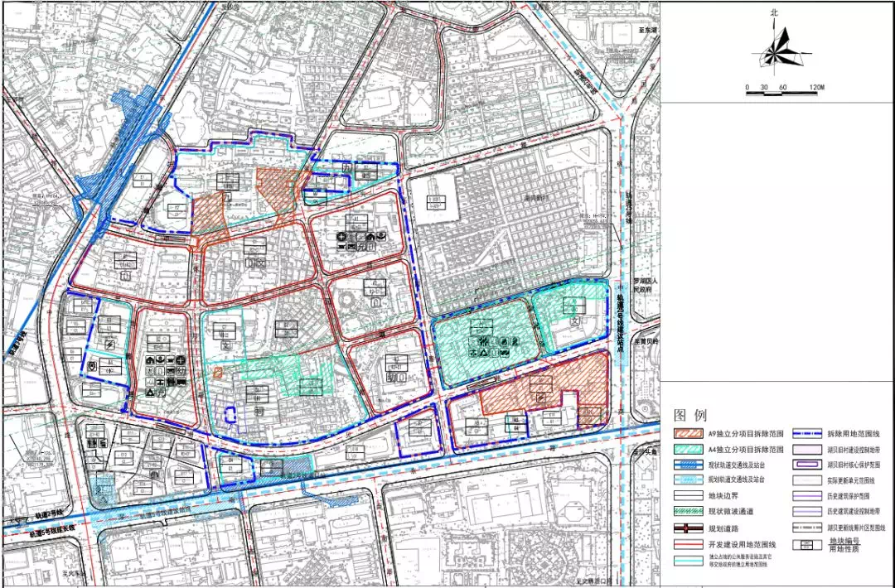Click the 0-120M scale bar
895x588 pixels.
pyautogui.click(x=781, y=93)
